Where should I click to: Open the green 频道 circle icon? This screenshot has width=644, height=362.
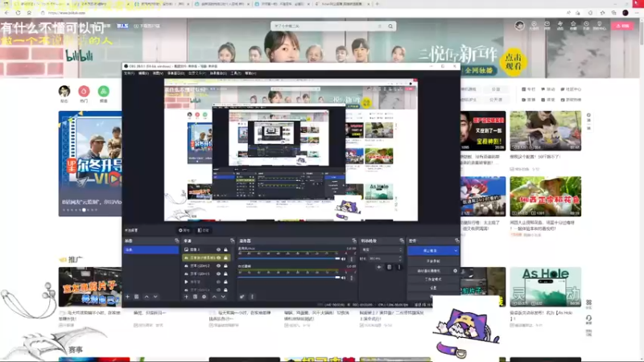(104, 91)
